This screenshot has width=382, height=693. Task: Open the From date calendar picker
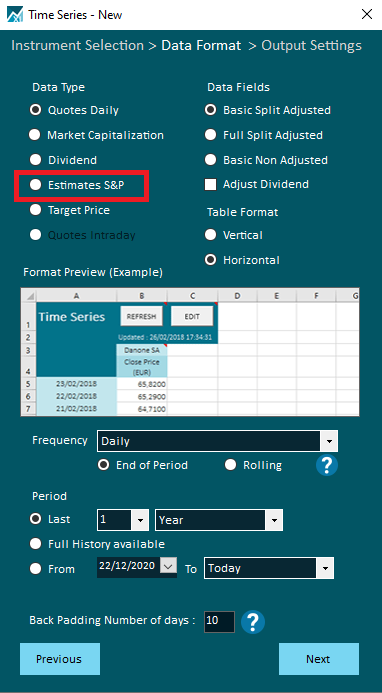click(168, 565)
